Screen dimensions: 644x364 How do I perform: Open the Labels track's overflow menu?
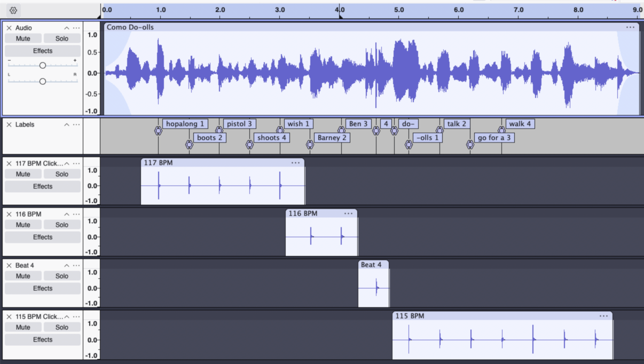[76, 124]
